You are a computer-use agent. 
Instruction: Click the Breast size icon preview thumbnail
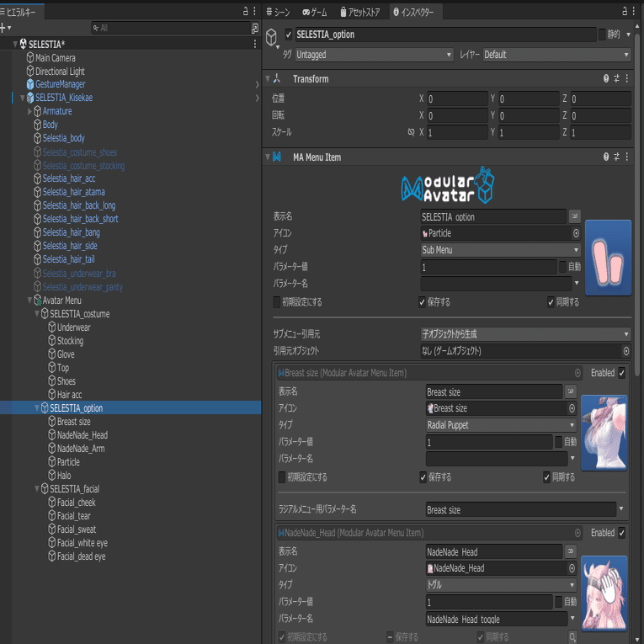tap(604, 433)
